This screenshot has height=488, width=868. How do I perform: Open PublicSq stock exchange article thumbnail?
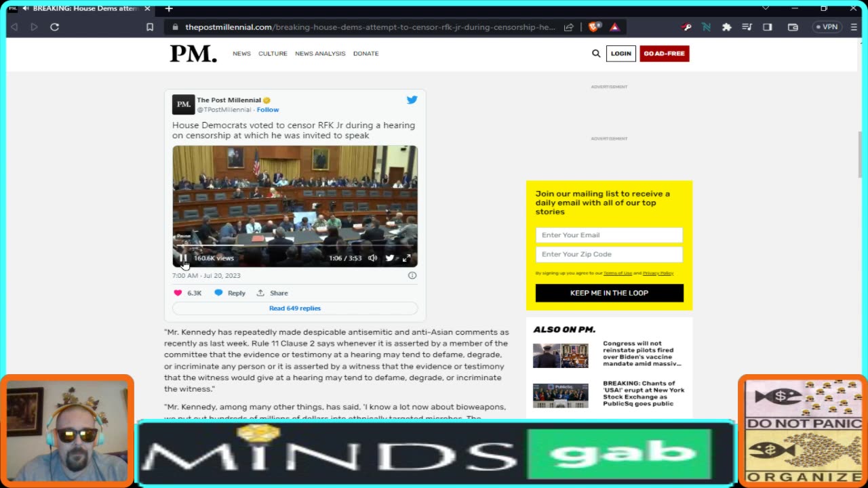point(561,396)
